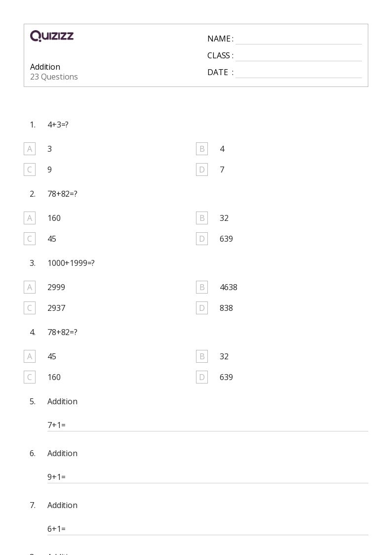Mark option B 4638 in question 3
The width and height of the screenshot is (392, 555).
click(202, 287)
